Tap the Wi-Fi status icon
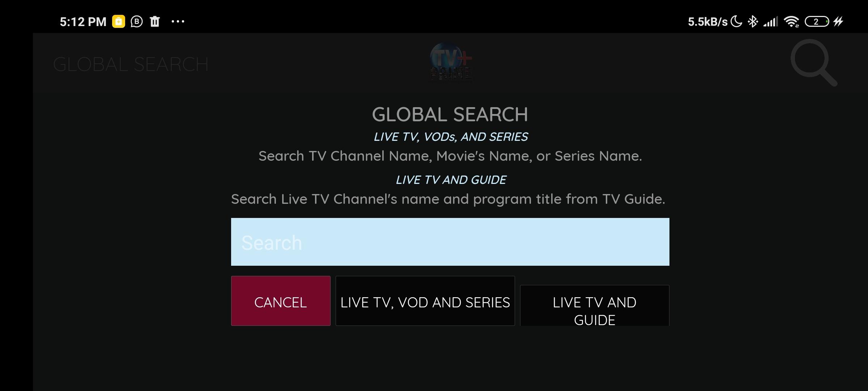The image size is (868, 391). pyautogui.click(x=792, y=22)
